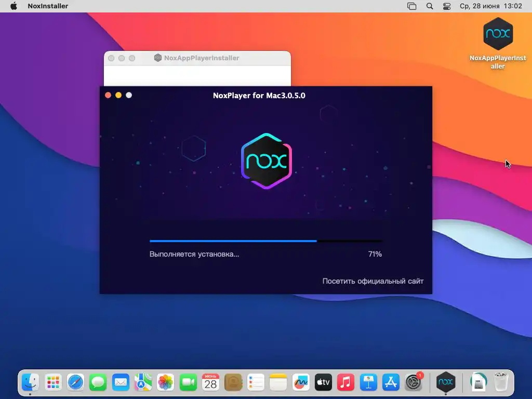The image size is (532, 399).
Task: Open Photos app in the Dock
Action: point(166,382)
